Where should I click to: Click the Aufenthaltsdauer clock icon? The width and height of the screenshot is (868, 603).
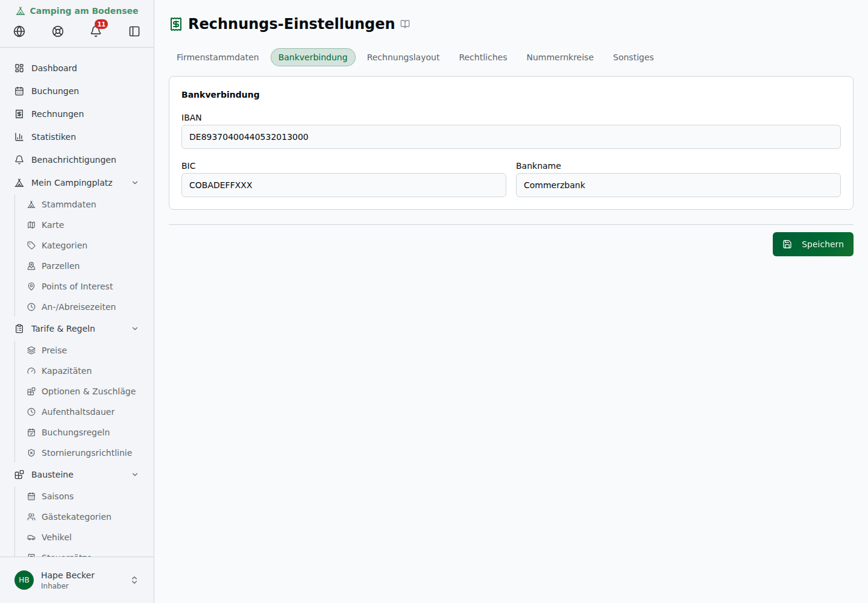click(x=31, y=412)
